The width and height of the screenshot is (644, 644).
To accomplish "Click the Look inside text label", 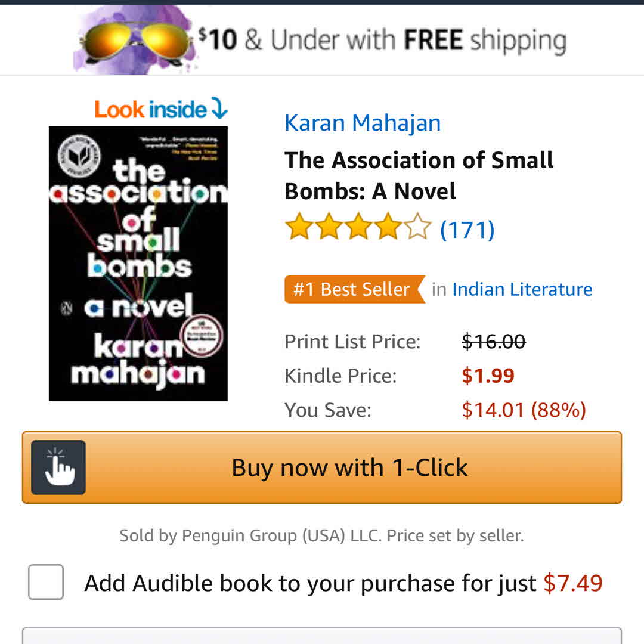I will tap(150, 110).
